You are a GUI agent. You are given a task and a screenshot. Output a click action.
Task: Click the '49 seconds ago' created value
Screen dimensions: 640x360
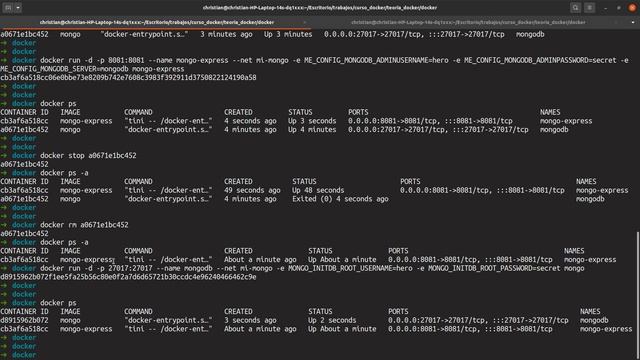coord(252,190)
